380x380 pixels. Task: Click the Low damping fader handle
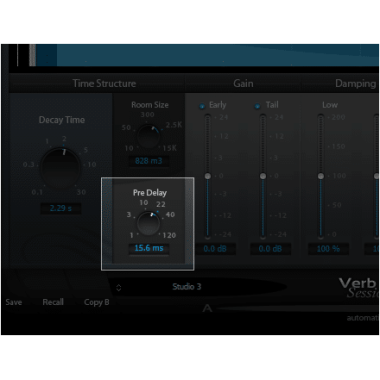(x=321, y=176)
